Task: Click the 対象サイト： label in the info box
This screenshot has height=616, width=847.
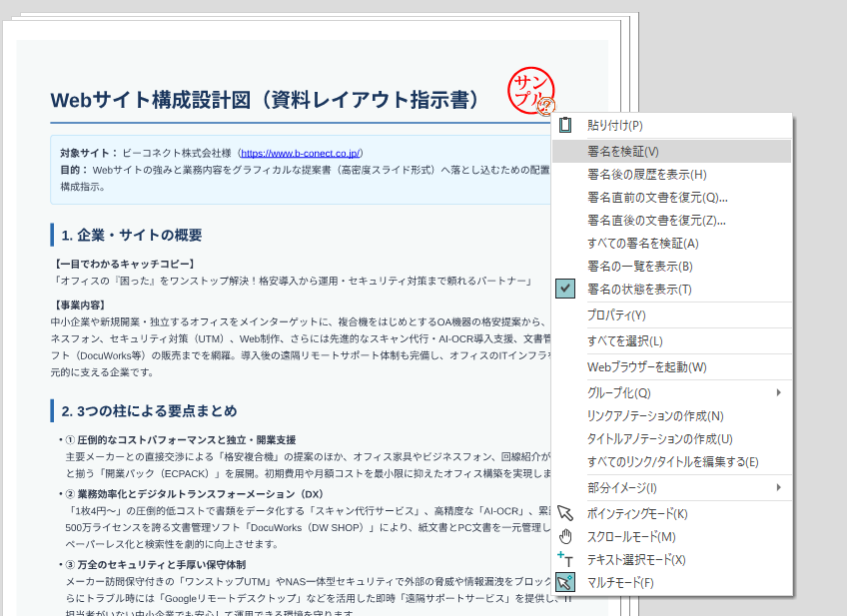Action: (x=89, y=153)
